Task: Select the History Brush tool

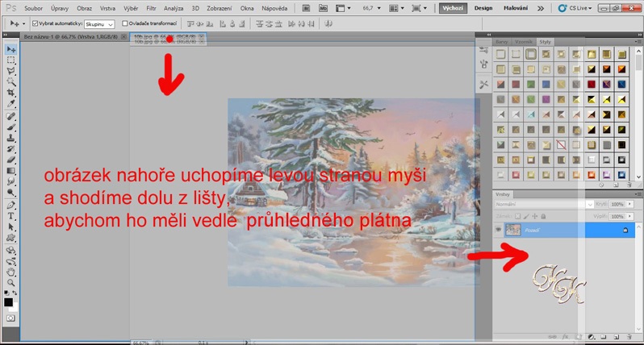Action: pyautogui.click(x=10, y=148)
